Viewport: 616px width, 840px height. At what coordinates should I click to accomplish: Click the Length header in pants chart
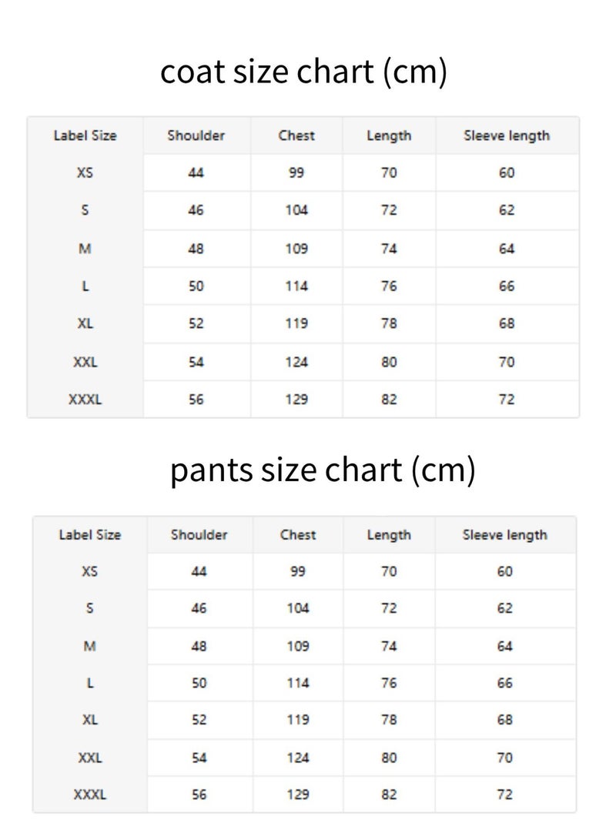coord(389,535)
